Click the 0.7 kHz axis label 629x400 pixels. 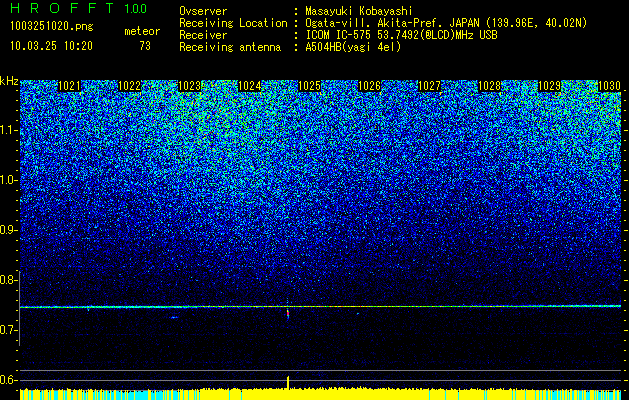point(8,330)
